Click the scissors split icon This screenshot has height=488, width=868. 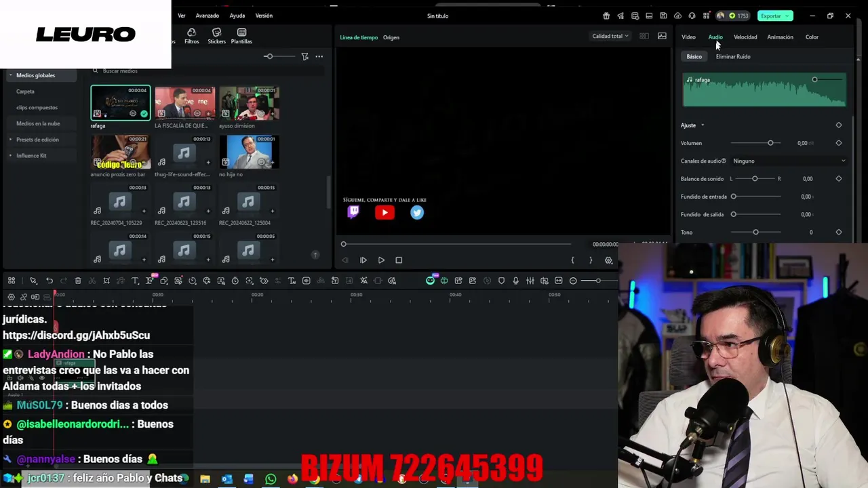[x=92, y=281]
